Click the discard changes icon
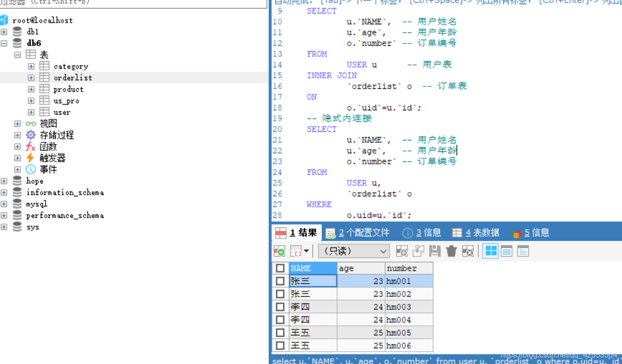622x364 pixels. coord(467,251)
